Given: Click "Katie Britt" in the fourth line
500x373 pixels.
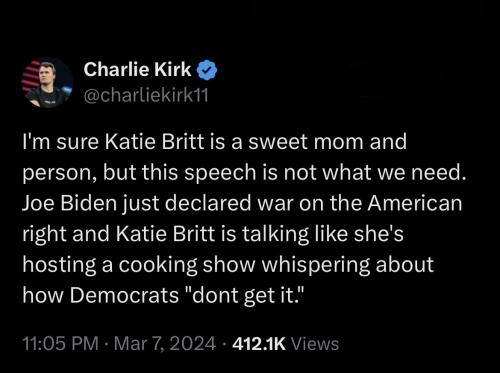Looking at the screenshot, I should tap(166, 234).
